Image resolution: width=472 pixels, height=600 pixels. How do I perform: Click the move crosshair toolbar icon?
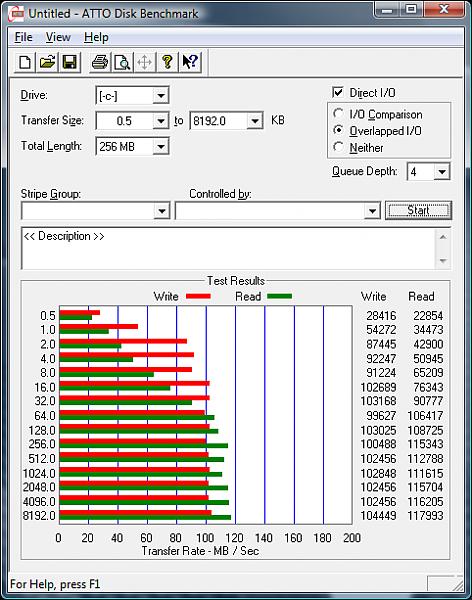(144, 62)
